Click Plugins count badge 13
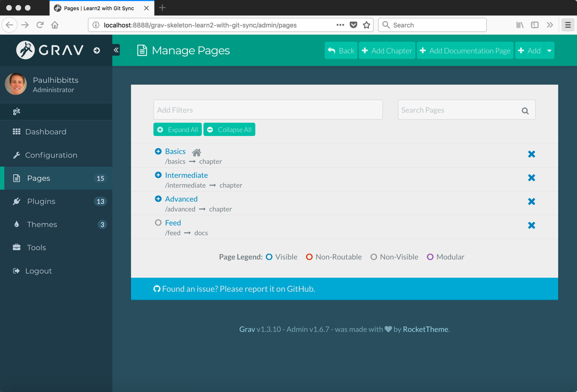This screenshot has width=577, height=392. [x=100, y=201]
